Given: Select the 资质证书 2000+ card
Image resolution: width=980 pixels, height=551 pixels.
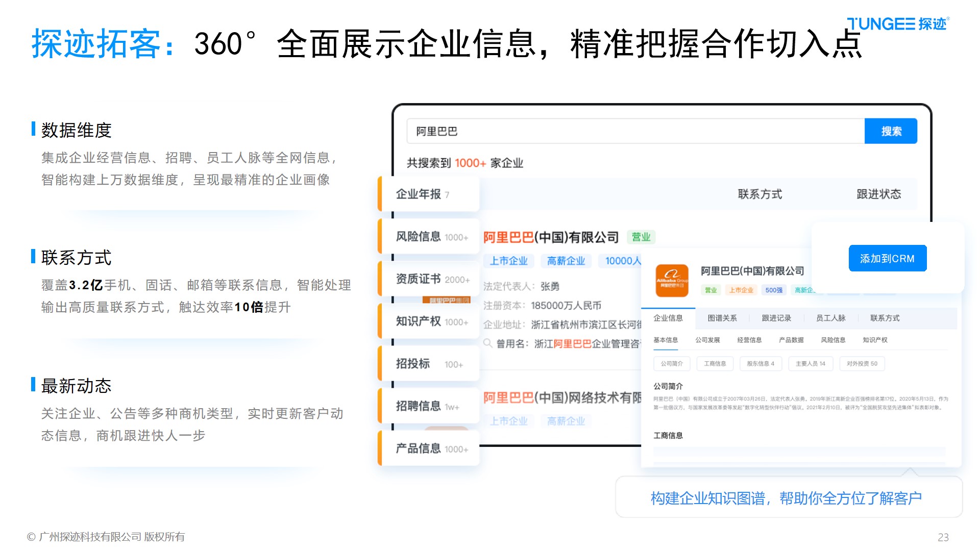Looking at the screenshot, I should [x=429, y=279].
